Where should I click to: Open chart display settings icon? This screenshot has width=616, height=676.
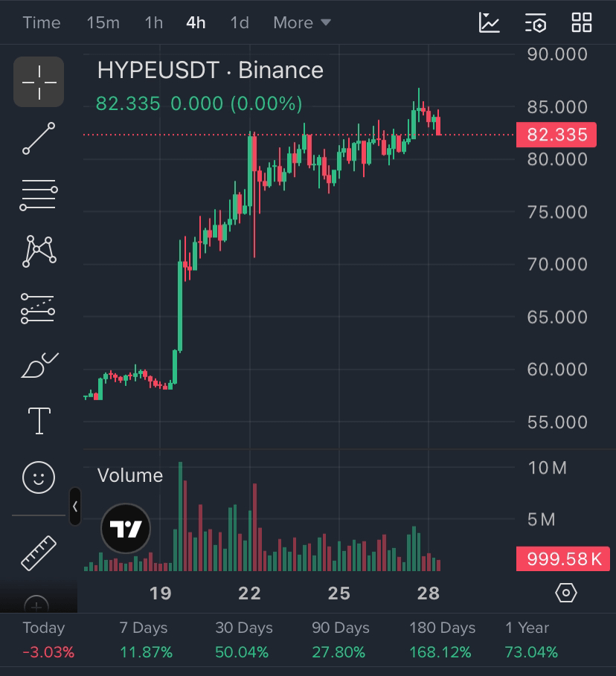(x=536, y=22)
